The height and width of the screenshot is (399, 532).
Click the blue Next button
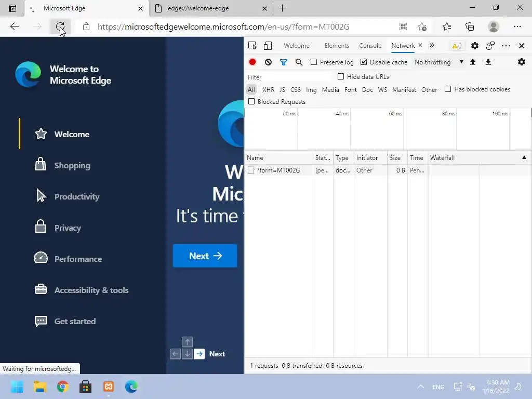coord(205,256)
